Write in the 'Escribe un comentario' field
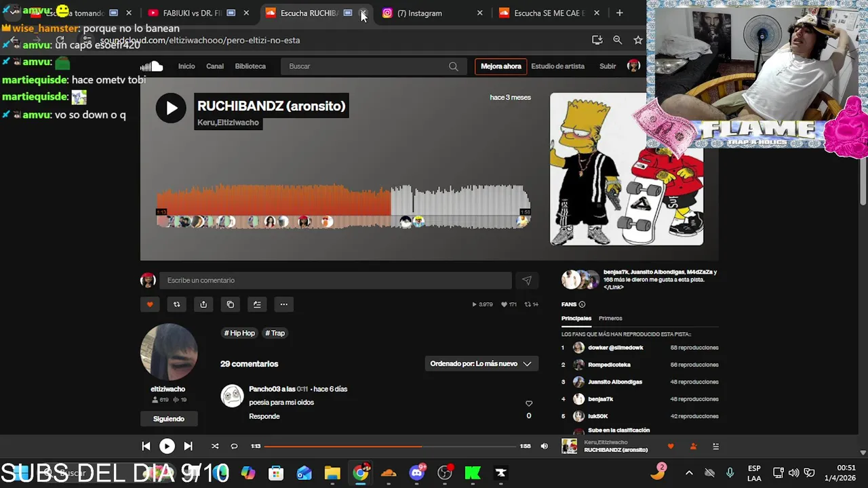Image resolution: width=868 pixels, height=488 pixels. [335, 281]
